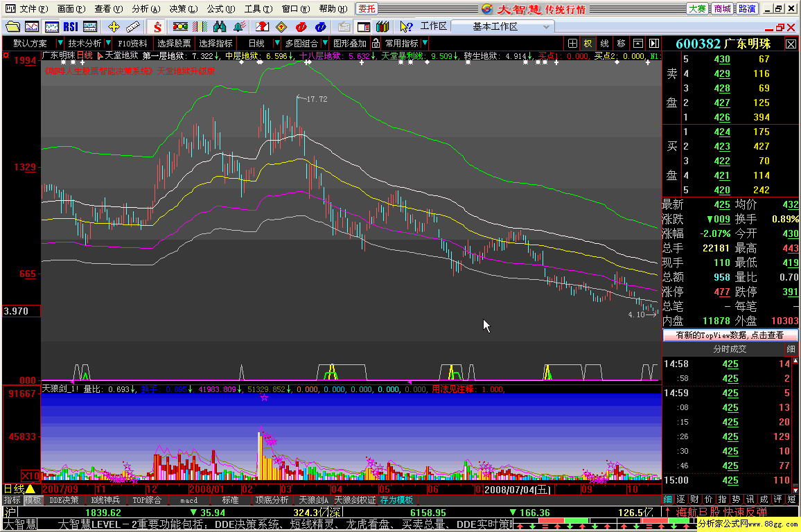Click the 2008/07/04 date marker on timeline
801x532 pixels.
point(517,490)
